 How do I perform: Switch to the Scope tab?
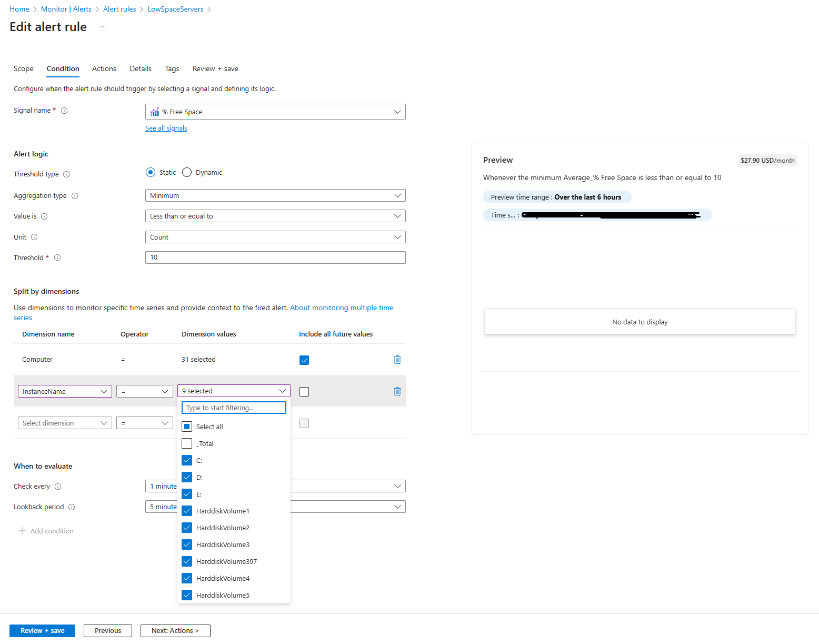click(x=24, y=68)
